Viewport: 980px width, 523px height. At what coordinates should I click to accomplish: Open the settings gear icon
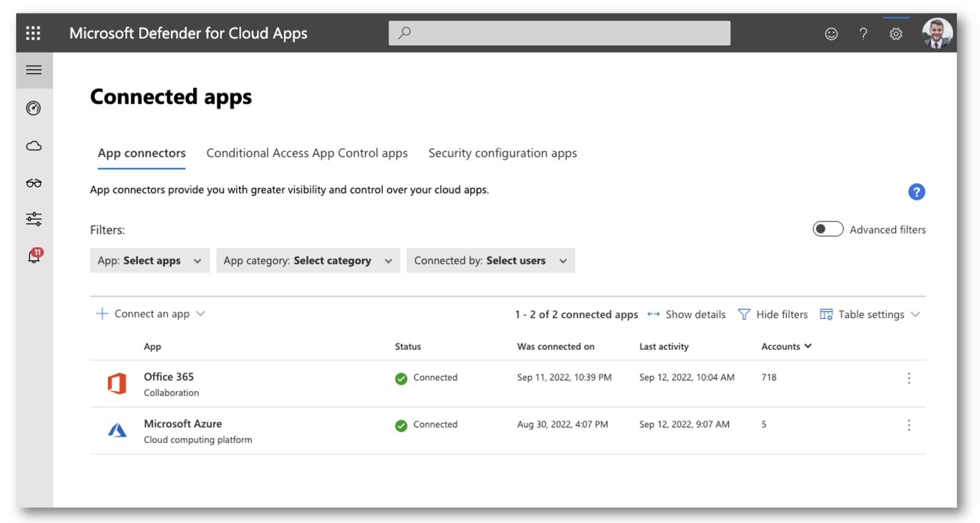(896, 34)
